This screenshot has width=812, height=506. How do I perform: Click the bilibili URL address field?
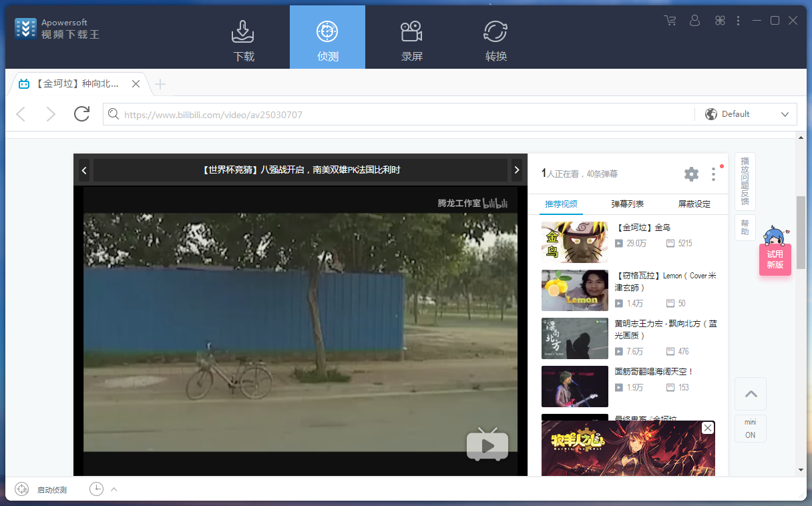click(x=401, y=114)
